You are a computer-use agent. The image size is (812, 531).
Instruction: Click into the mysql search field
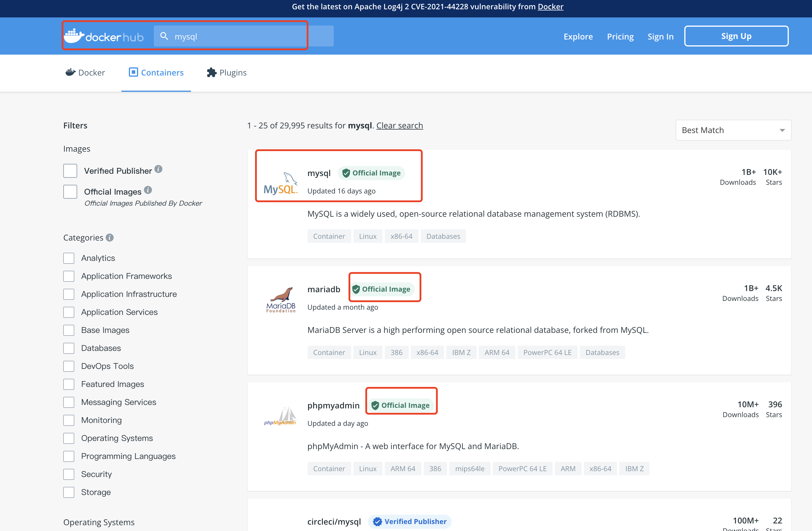click(239, 36)
